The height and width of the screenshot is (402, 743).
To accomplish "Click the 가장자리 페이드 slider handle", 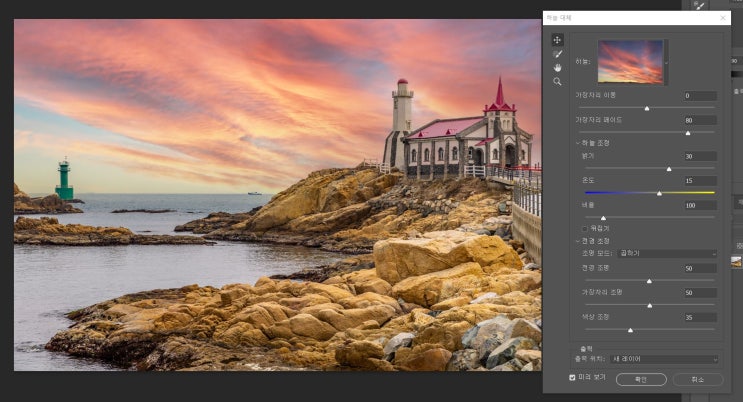I will pos(687,132).
